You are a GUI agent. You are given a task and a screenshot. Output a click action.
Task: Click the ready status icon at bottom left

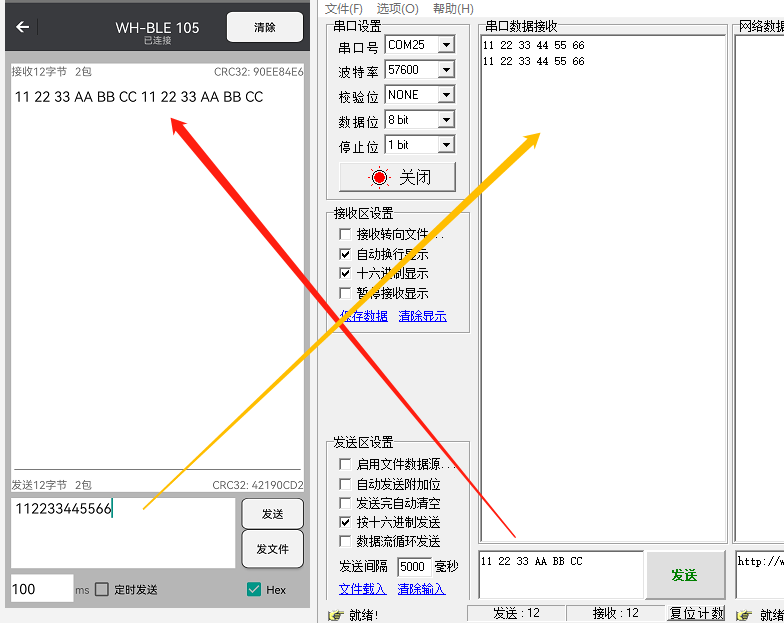[x=335, y=614]
